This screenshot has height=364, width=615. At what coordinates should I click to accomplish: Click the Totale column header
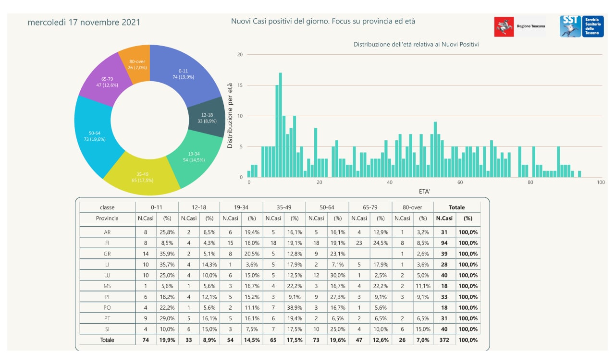(456, 207)
